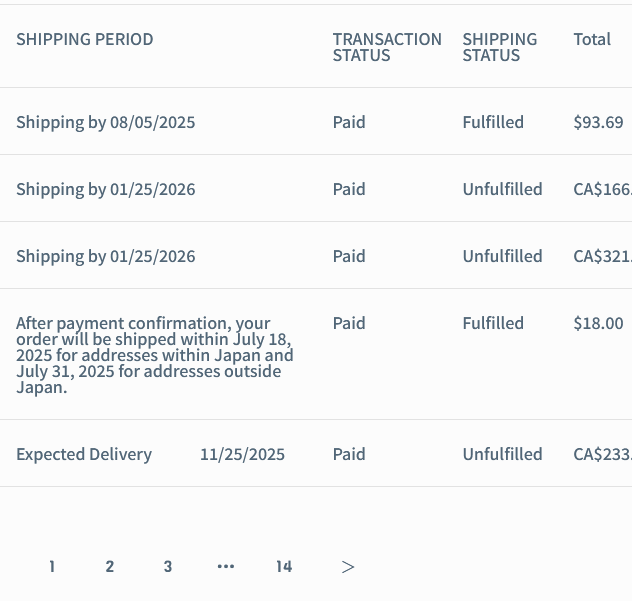Jump to last page 14
The image size is (632, 601).
click(x=284, y=567)
